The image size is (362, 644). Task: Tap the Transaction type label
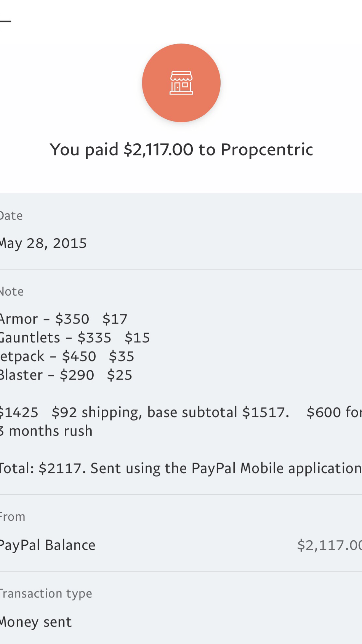tap(46, 594)
